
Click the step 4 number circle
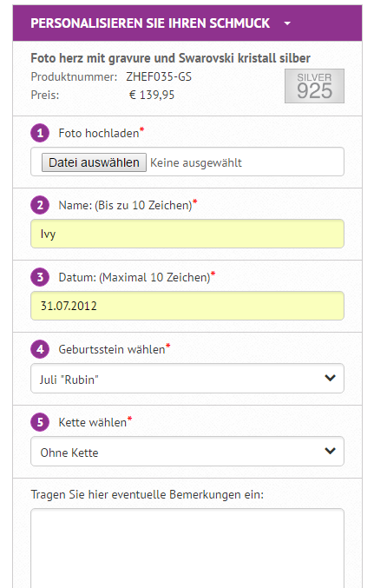point(40,349)
